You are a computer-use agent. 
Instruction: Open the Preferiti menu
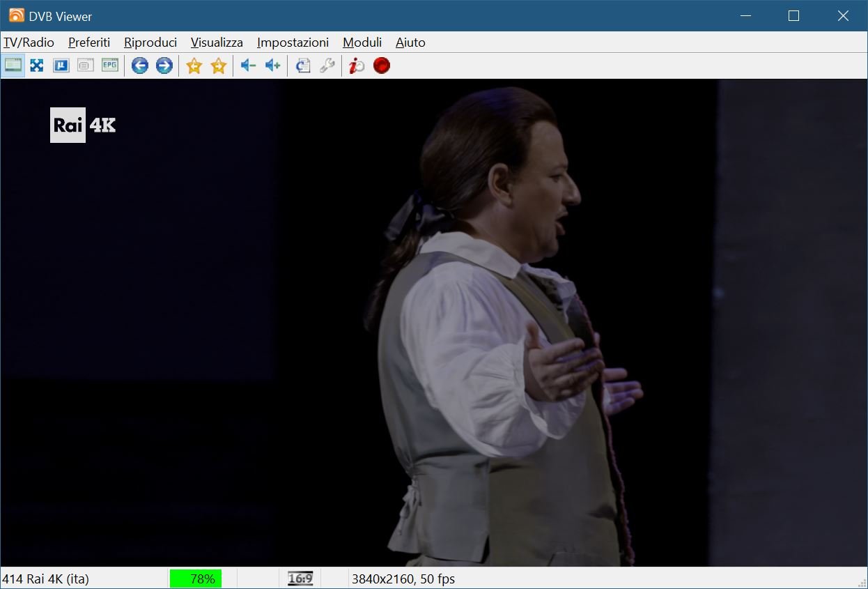click(89, 43)
